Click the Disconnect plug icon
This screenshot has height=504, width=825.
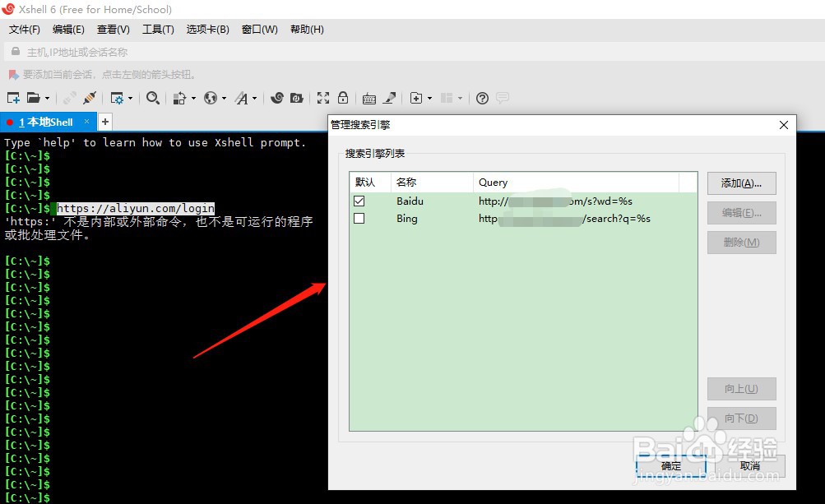(x=69, y=98)
